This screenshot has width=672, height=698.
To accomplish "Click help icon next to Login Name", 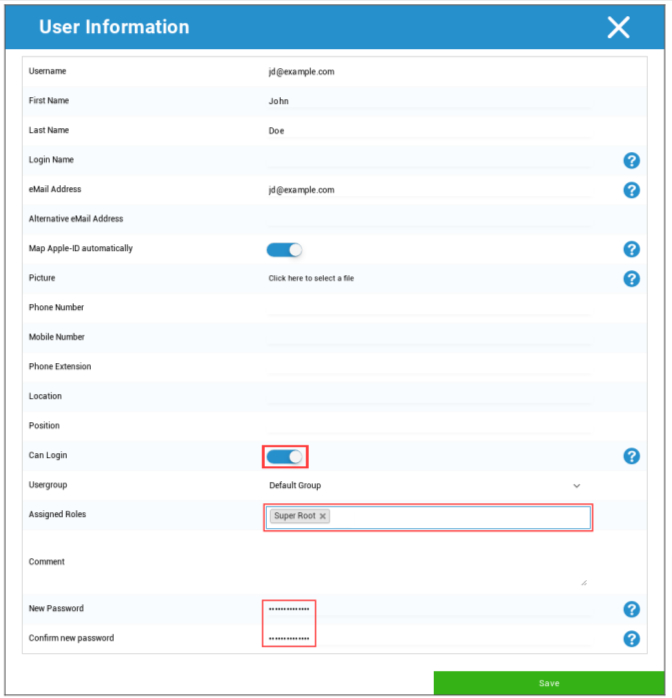I will point(631,161).
